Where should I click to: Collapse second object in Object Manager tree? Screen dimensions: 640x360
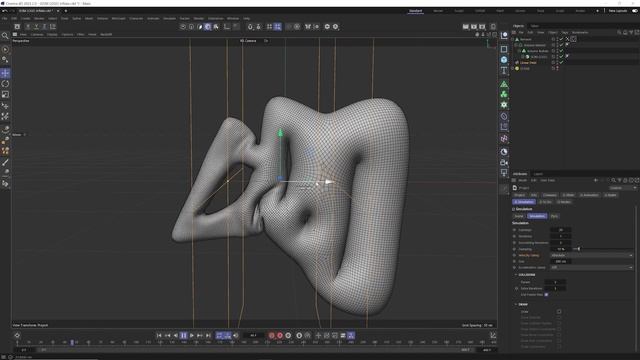point(516,45)
